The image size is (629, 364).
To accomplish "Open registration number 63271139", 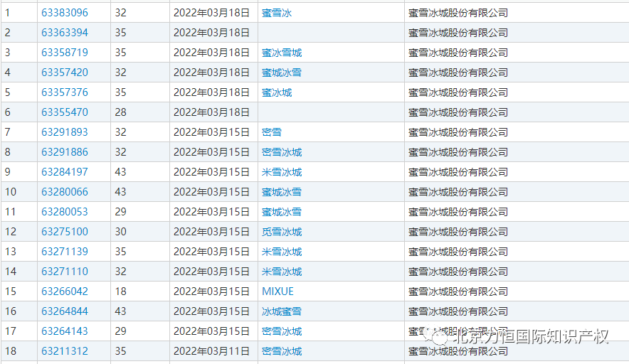I will 65,252.
